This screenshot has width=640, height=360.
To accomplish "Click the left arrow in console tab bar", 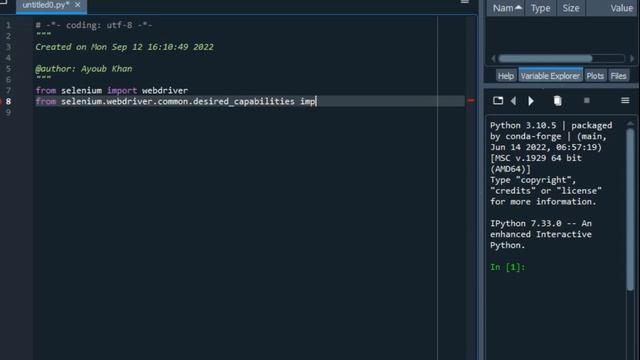I will [513, 101].
